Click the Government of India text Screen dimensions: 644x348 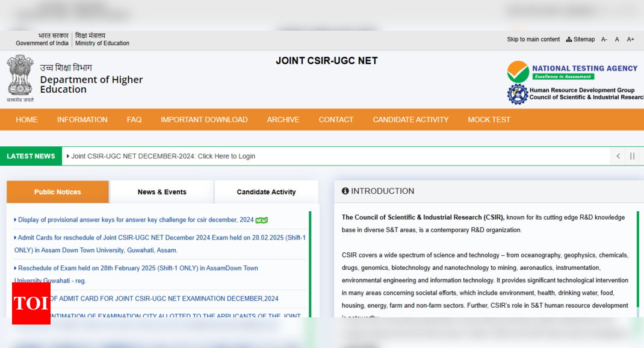click(42, 43)
